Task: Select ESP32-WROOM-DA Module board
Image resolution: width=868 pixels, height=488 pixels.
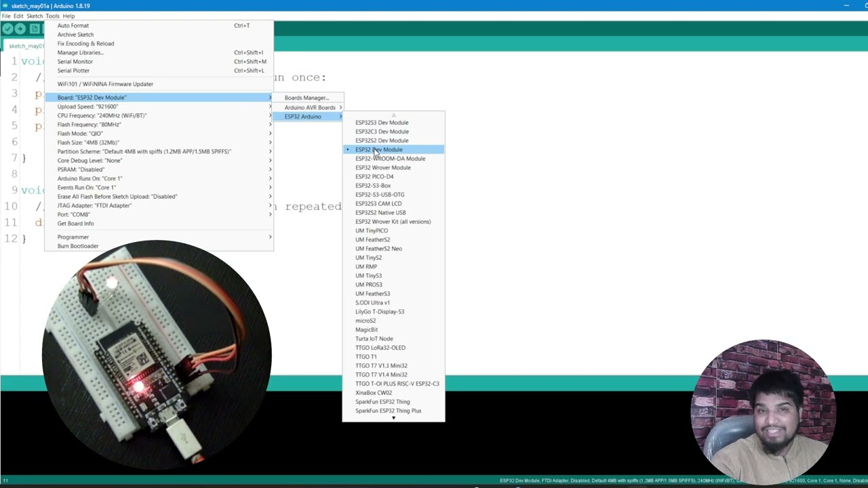Action: point(393,159)
